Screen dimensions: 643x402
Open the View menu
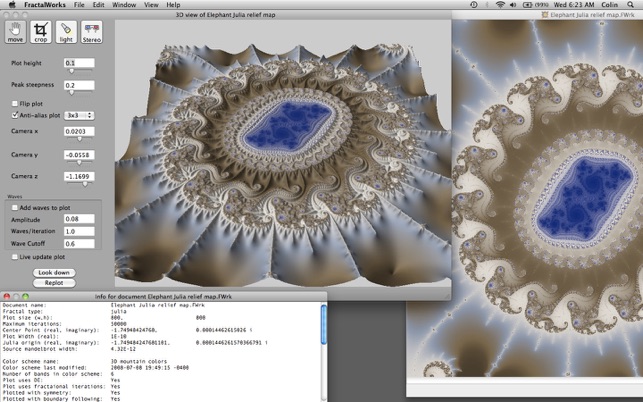150,5
